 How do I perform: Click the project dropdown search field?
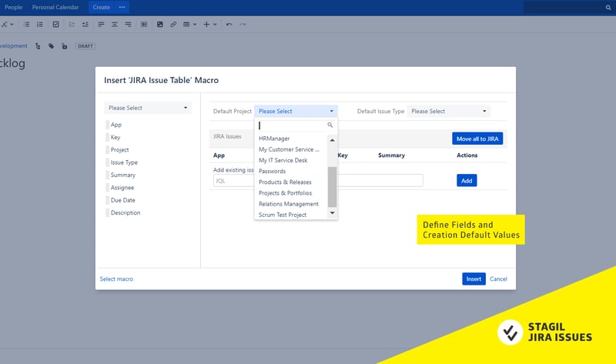tap(296, 125)
